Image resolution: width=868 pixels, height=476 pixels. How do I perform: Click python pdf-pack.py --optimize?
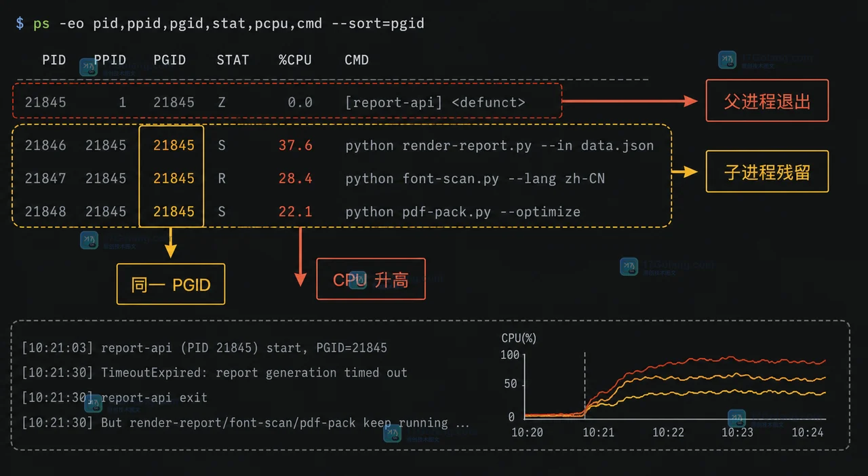pos(462,212)
